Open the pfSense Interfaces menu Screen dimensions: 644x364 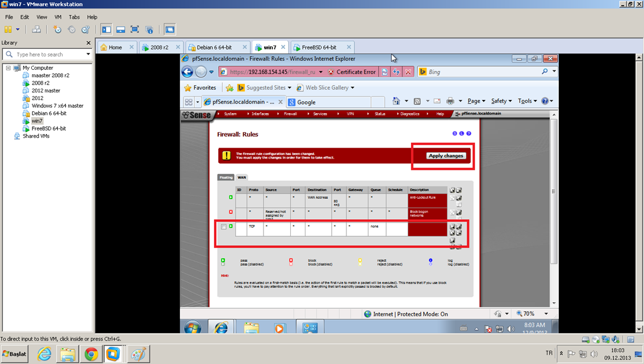tap(260, 114)
